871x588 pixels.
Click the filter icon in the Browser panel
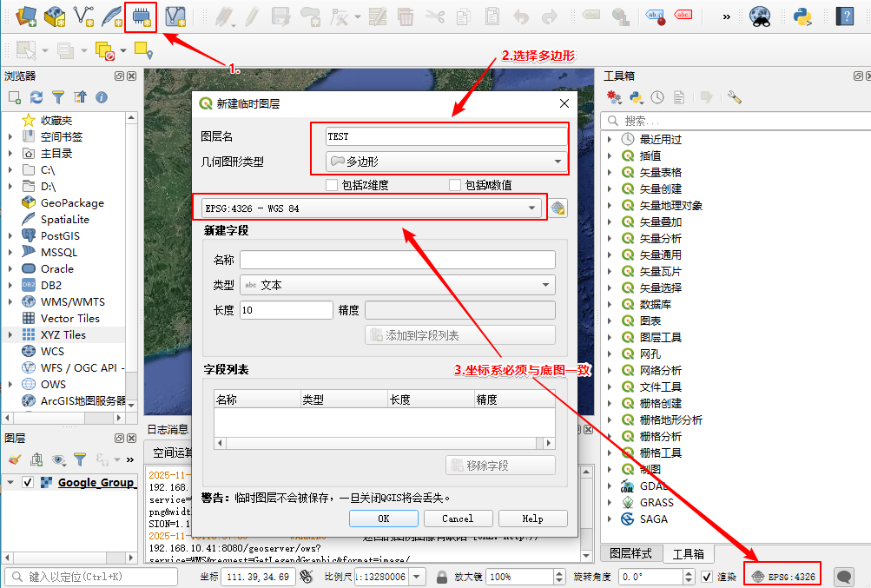pyautogui.click(x=58, y=97)
